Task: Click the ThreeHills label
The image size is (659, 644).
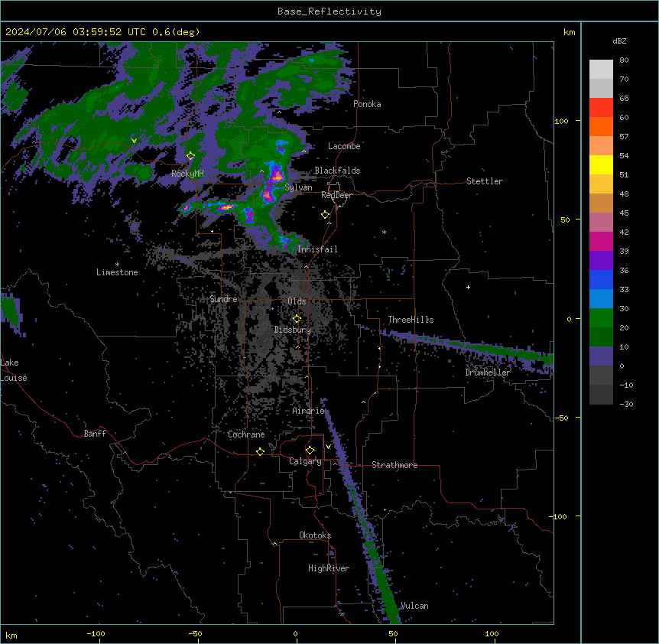Action: (x=411, y=320)
